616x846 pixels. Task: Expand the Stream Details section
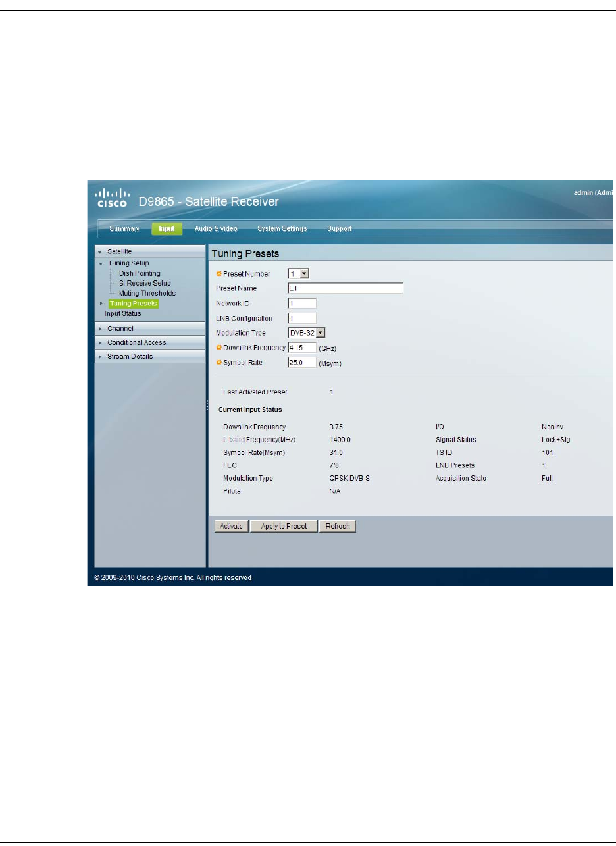(x=151, y=356)
